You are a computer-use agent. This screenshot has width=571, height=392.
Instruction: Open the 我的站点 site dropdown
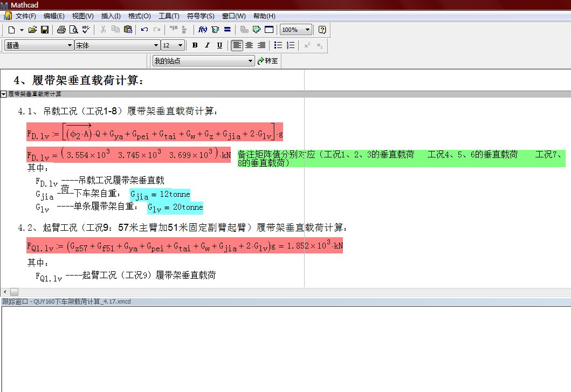pos(250,61)
